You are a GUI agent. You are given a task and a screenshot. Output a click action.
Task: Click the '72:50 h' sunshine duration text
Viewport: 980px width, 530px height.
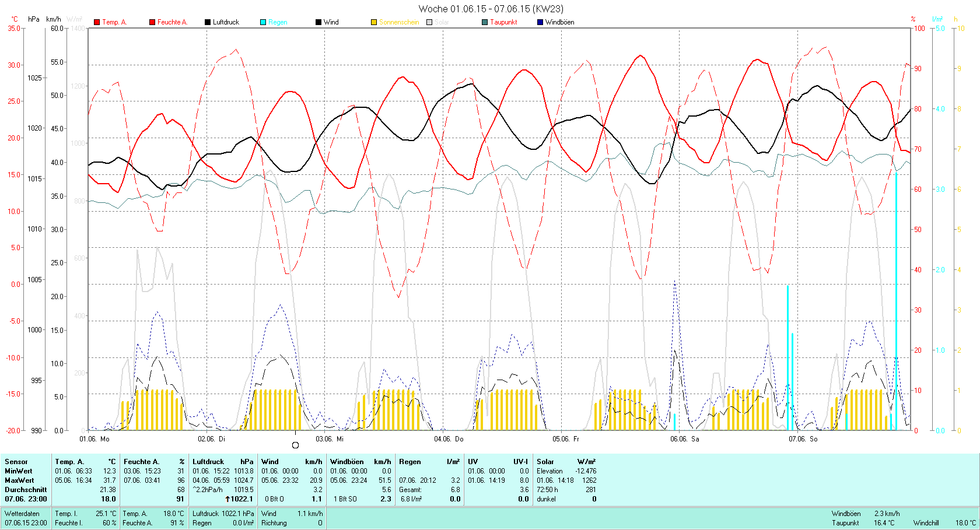click(x=547, y=490)
